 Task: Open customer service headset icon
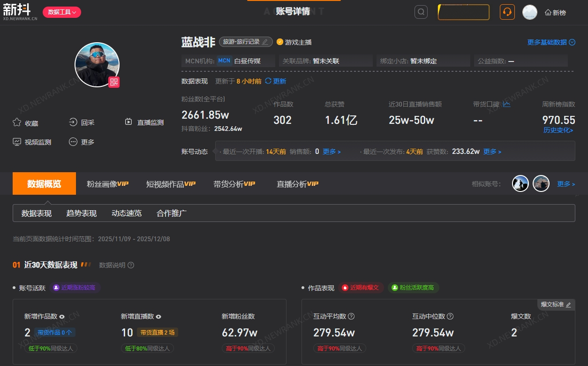(x=507, y=12)
